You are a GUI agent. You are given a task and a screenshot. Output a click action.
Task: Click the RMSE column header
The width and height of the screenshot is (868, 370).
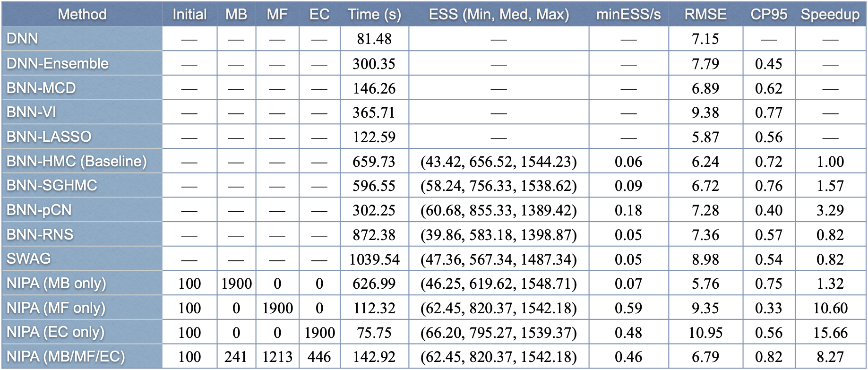coord(705,14)
